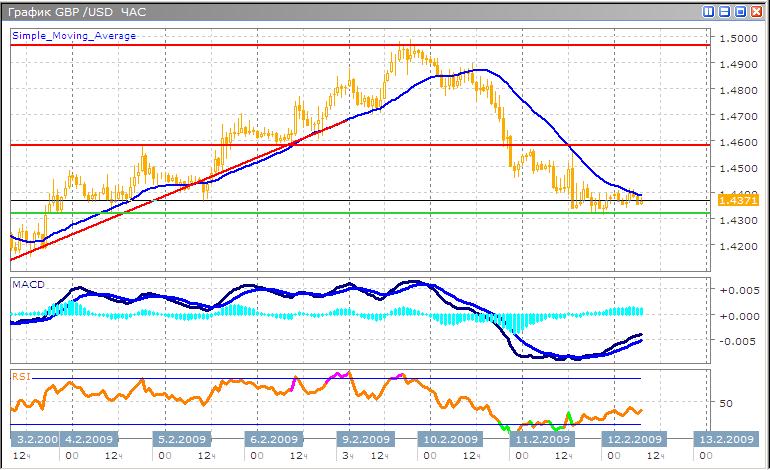Close the GBP/USD chart window
Image resolution: width=770 pixels, height=470 pixels.
pos(757,11)
